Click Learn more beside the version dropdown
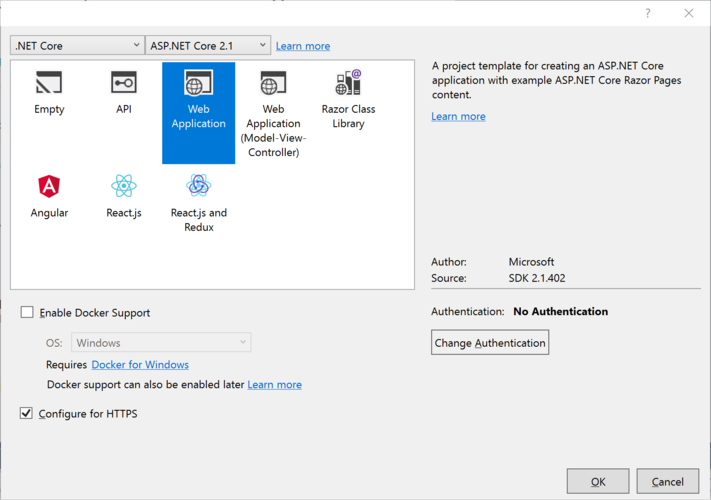Viewport: 711px width, 500px height. pos(303,46)
